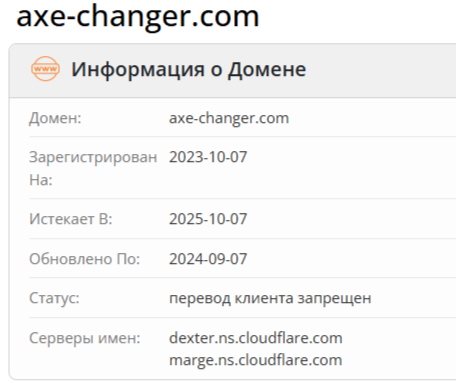Select status text перевод клиента запрещен
This screenshot has height=383, width=456.
pyautogui.click(x=270, y=298)
